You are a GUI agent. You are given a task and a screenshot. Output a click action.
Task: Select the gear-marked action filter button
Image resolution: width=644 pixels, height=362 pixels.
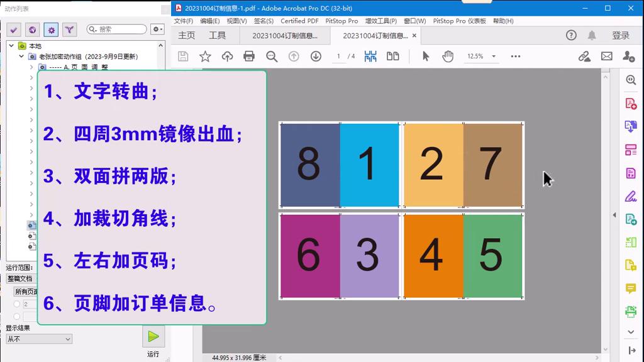click(51, 30)
